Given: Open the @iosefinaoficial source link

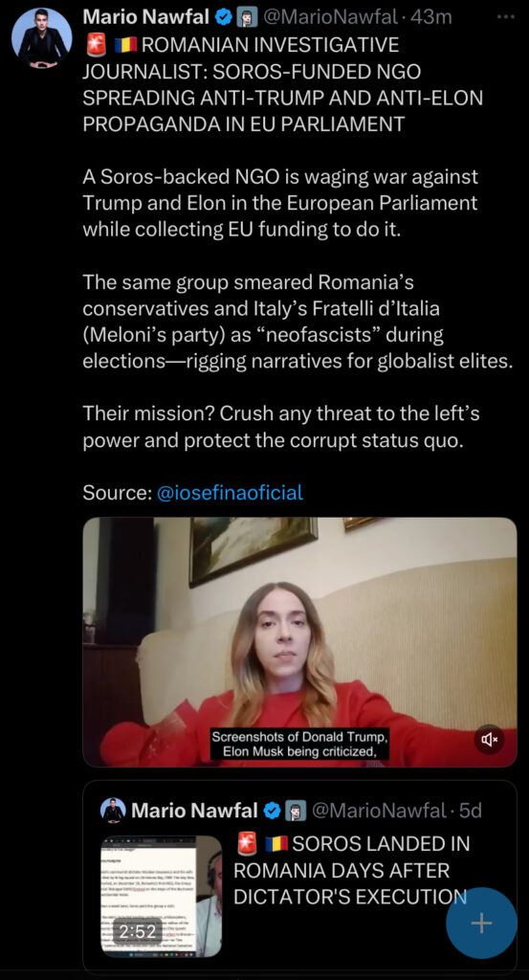Looking at the screenshot, I should [230, 493].
